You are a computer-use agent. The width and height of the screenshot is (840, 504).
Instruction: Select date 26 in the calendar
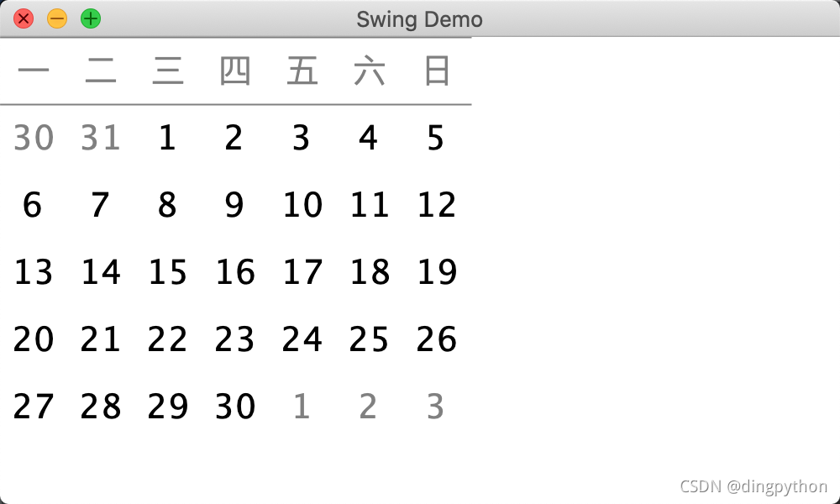pos(437,339)
